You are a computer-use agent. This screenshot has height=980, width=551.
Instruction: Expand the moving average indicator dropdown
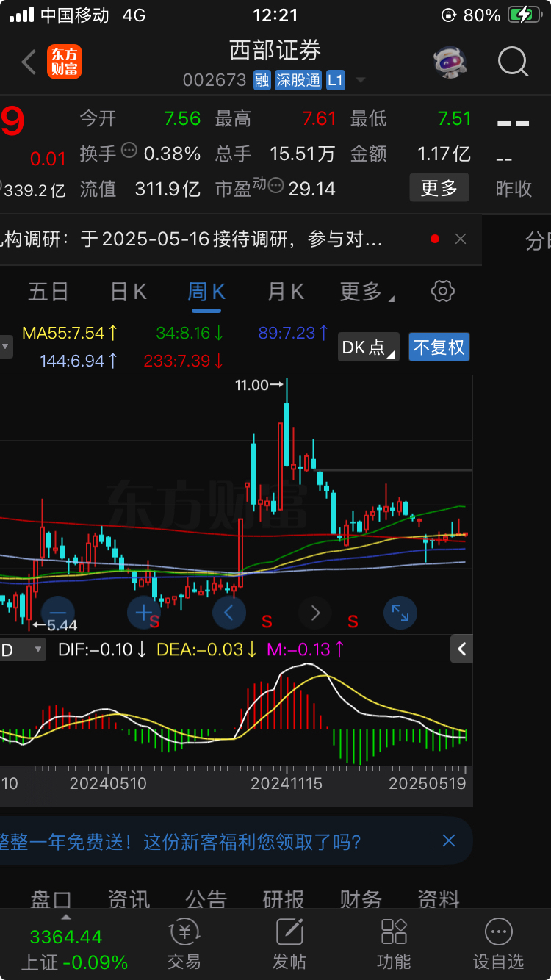6,347
